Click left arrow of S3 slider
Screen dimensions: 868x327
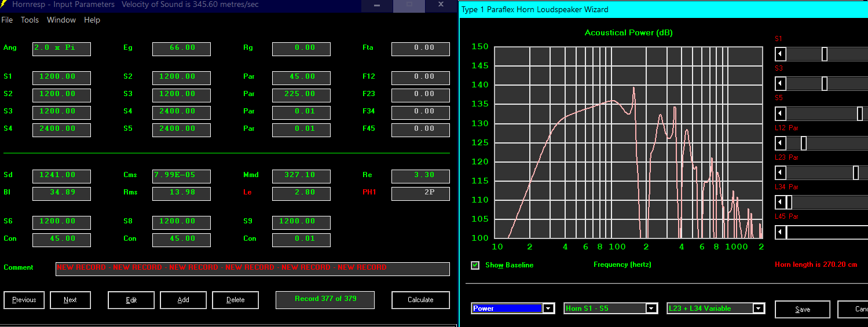tap(781, 84)
